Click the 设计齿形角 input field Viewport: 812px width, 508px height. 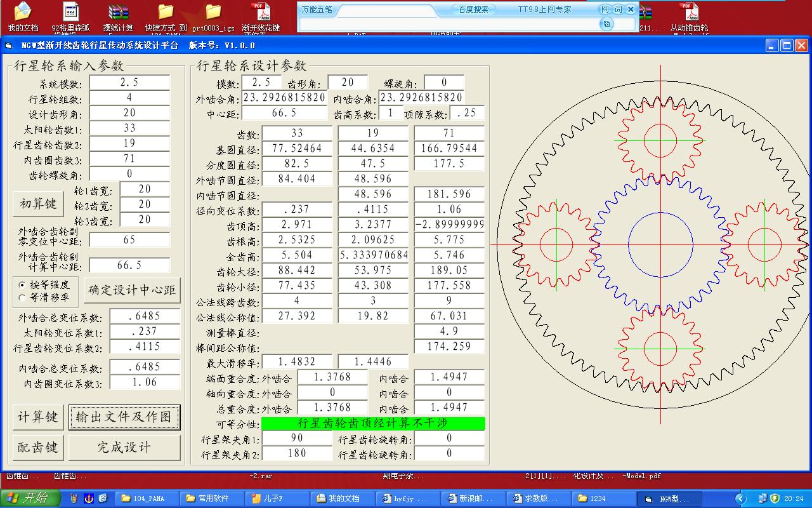click(x=129, y=113)
